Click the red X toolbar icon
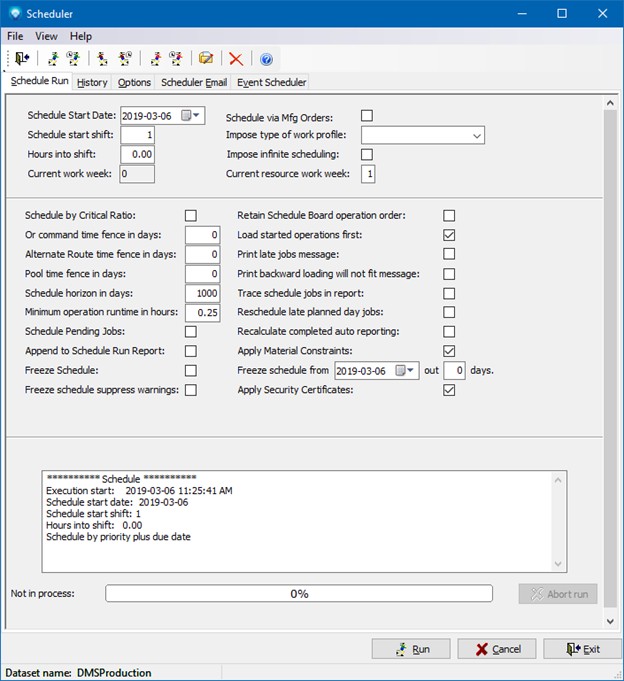This screenshot has width=624, height=681. [x=236, y=59]
